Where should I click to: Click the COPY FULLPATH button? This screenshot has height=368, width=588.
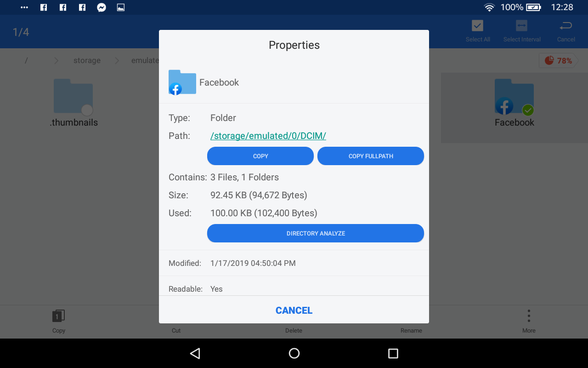coord(371,156)
